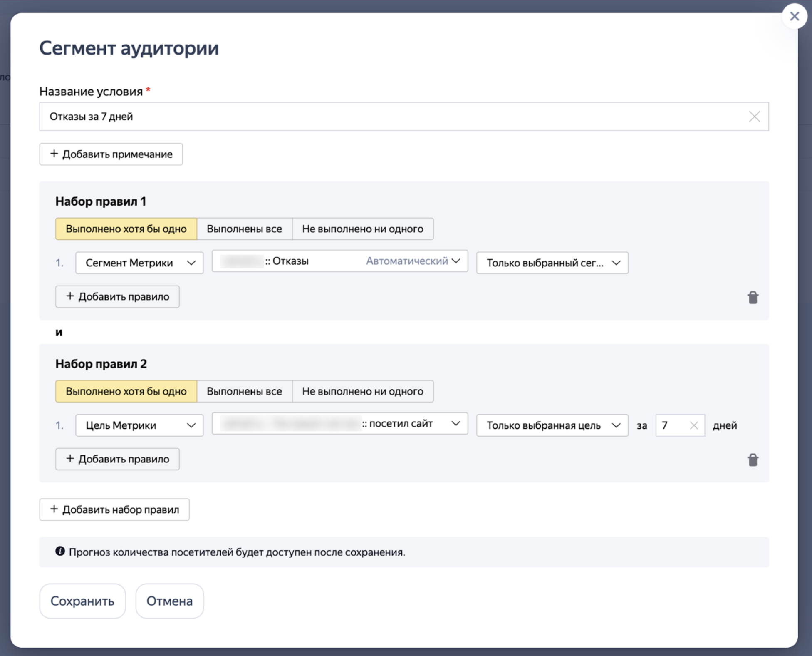Expand 'Только выбранная цель' dropdown

click(x=552, y=425)
